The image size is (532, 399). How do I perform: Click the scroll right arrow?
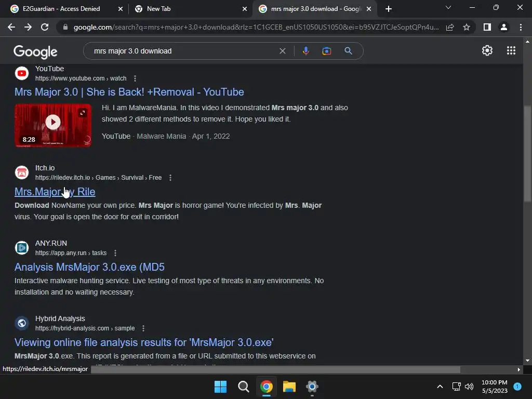point(518,369)
